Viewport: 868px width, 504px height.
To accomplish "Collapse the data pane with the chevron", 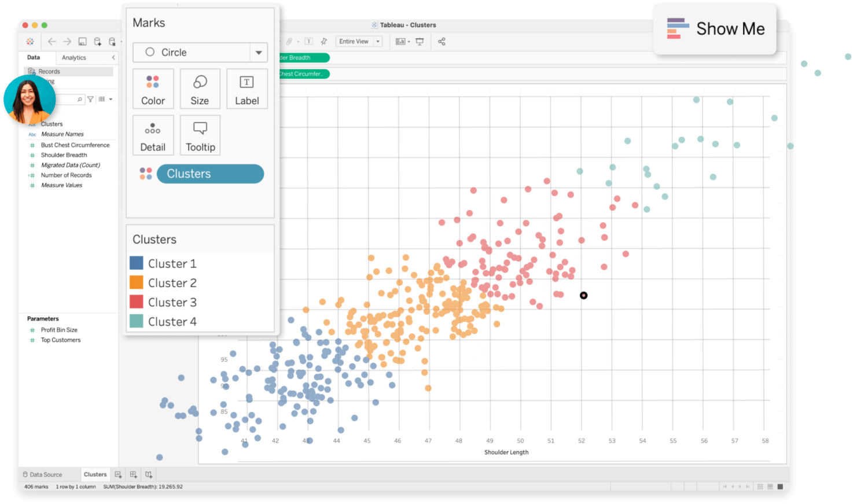I will click(x=113, y=57).
